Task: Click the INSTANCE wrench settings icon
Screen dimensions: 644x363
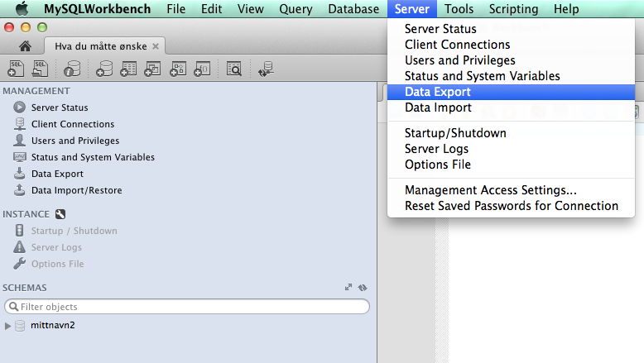Action: click(60, 214)
